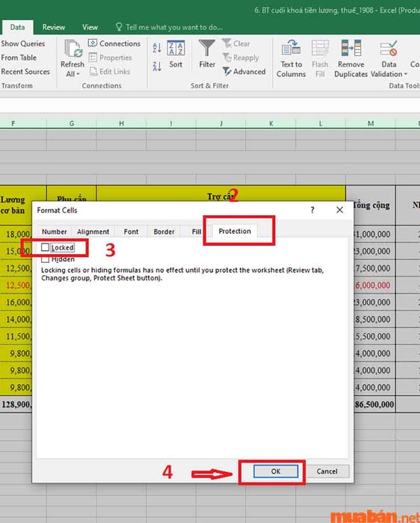Open the Refresh All dropdown arrow
Viewport: 420px width, 523px height.
tap(78, 74)
